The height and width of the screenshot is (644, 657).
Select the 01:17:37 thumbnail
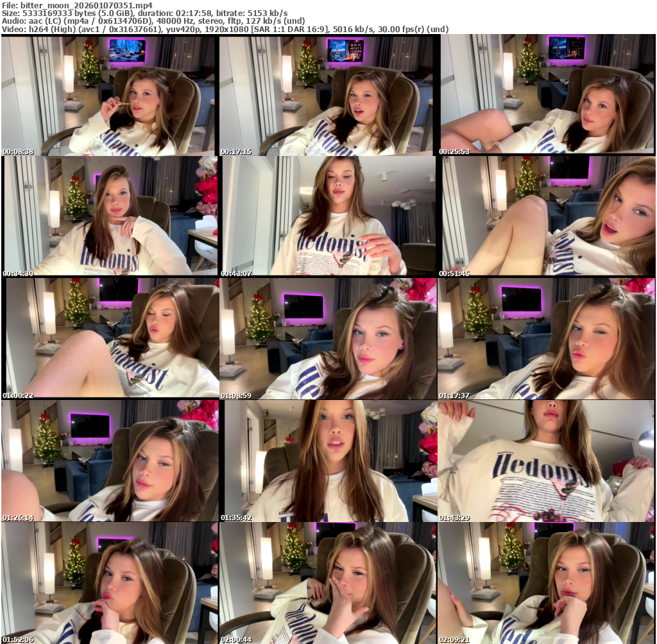click(547, 338)
